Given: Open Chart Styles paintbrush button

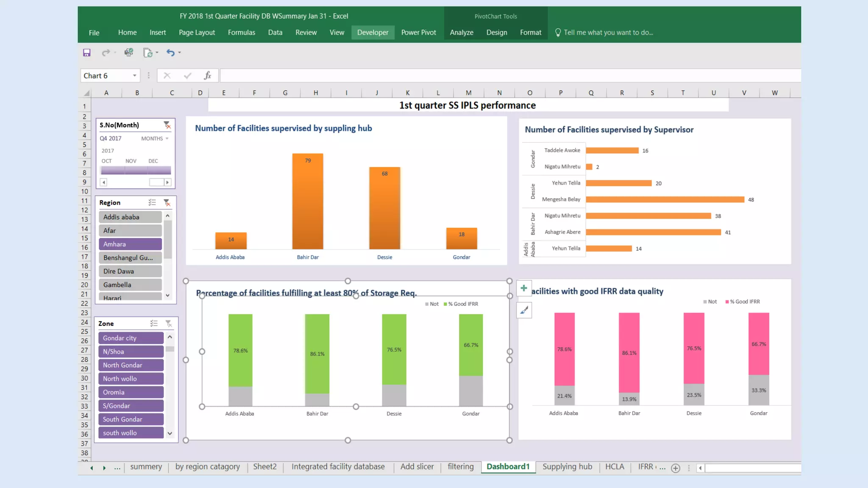Looking at the screenshot, I should [524, 311].
